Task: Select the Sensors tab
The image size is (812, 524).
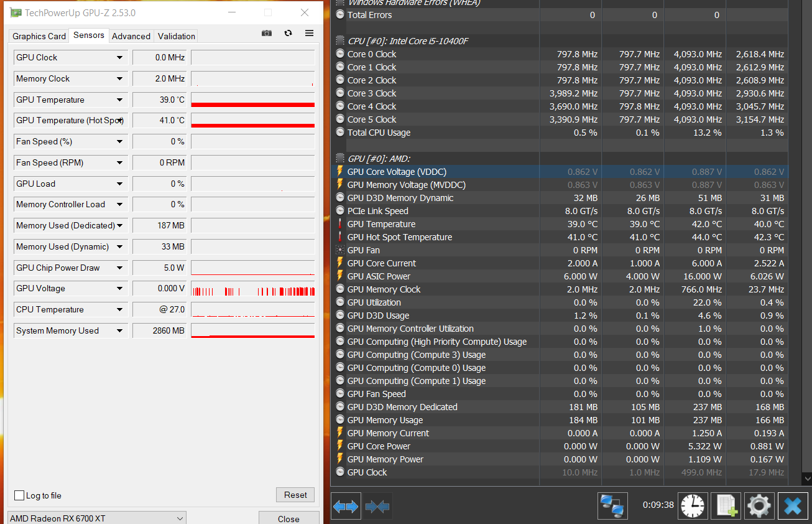Action: coord(89,35)
